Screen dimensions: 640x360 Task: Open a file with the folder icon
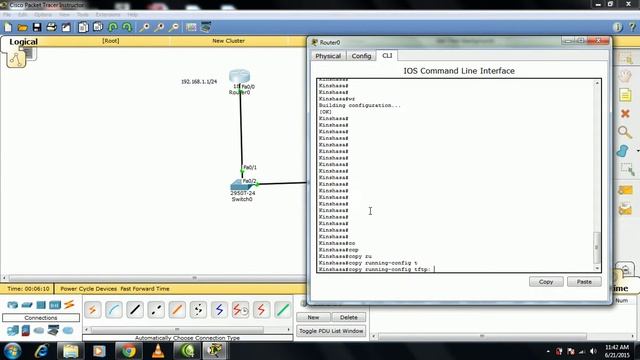click(22, 27)
